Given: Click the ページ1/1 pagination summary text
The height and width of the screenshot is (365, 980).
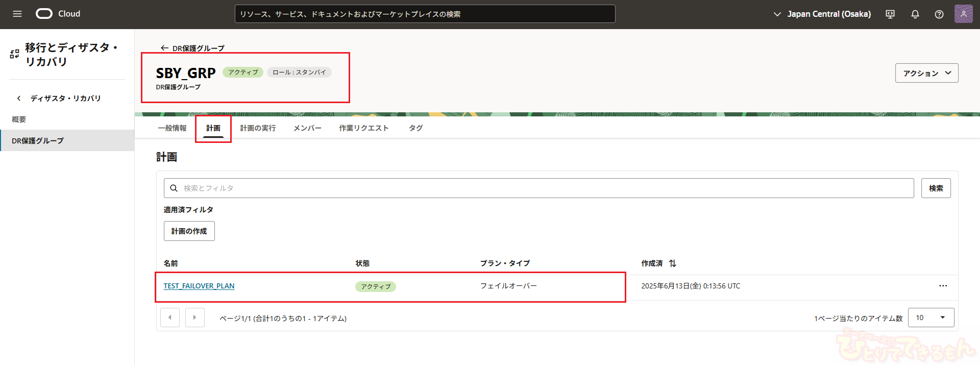Looking at the screenshot, I should (283, 319).
